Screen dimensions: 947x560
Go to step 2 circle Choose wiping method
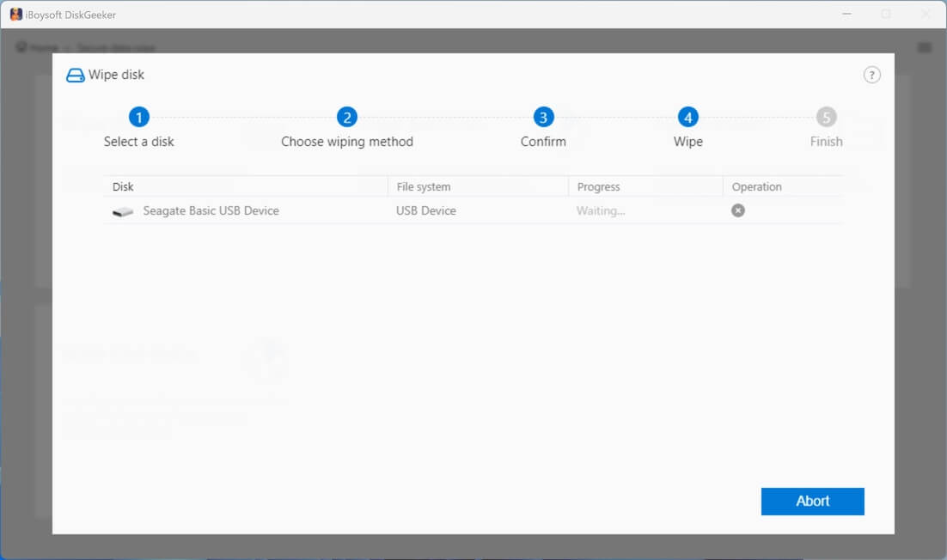tap(346, 117)
